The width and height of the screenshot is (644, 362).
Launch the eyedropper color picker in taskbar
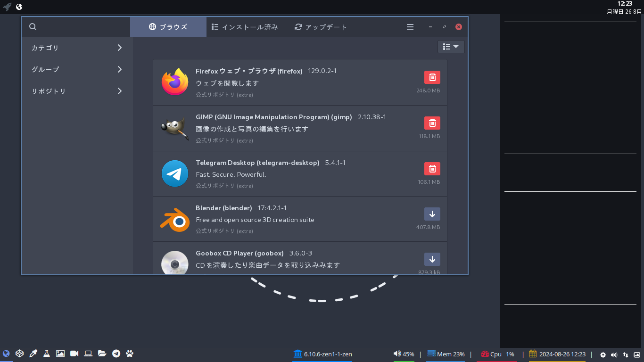point(33,354)
